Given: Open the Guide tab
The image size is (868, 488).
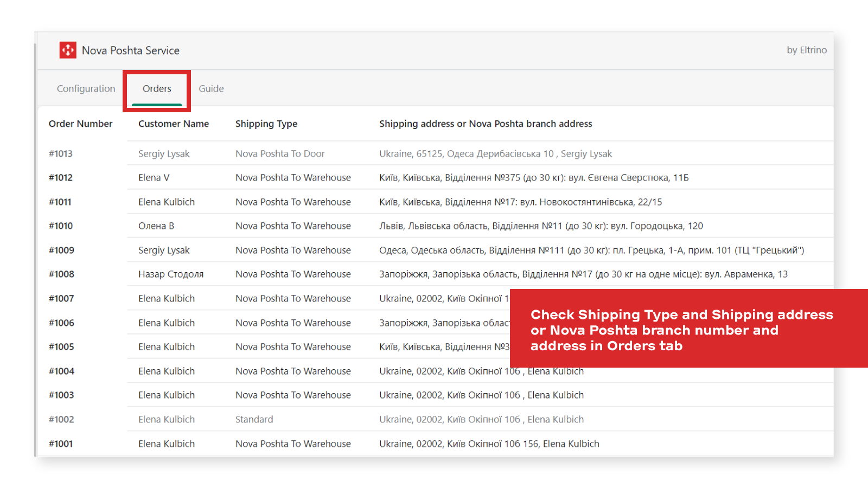Looking at the screenshot, I should tap(211, 88).
